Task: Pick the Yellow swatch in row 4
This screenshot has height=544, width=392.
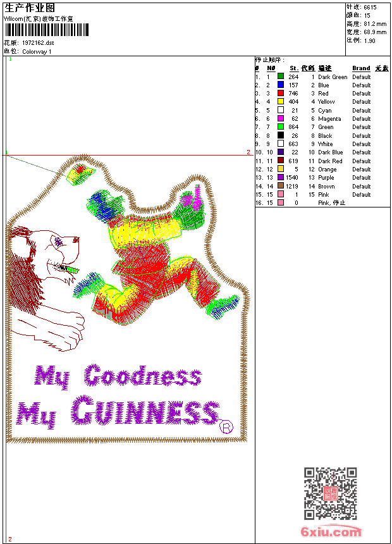Action: tap(281, 101)
